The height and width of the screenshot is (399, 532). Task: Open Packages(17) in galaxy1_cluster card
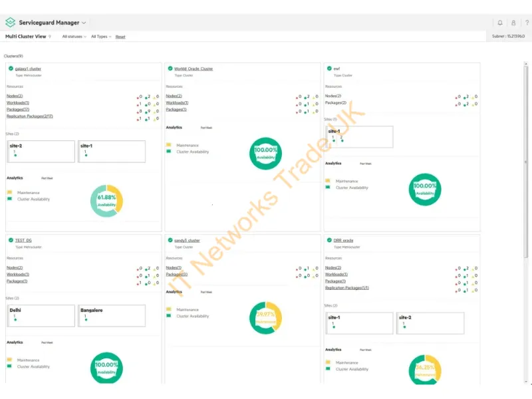(x=18, y=110)
